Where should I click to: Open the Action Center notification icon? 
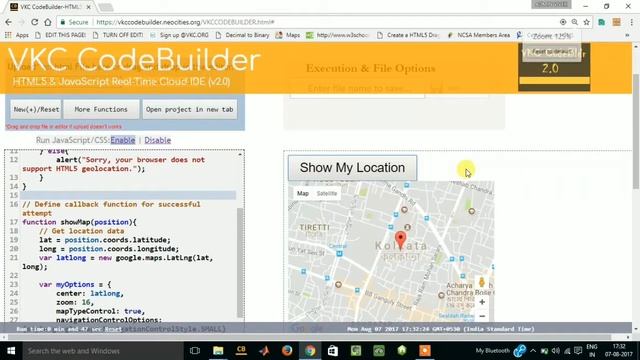tap(578, 351)
